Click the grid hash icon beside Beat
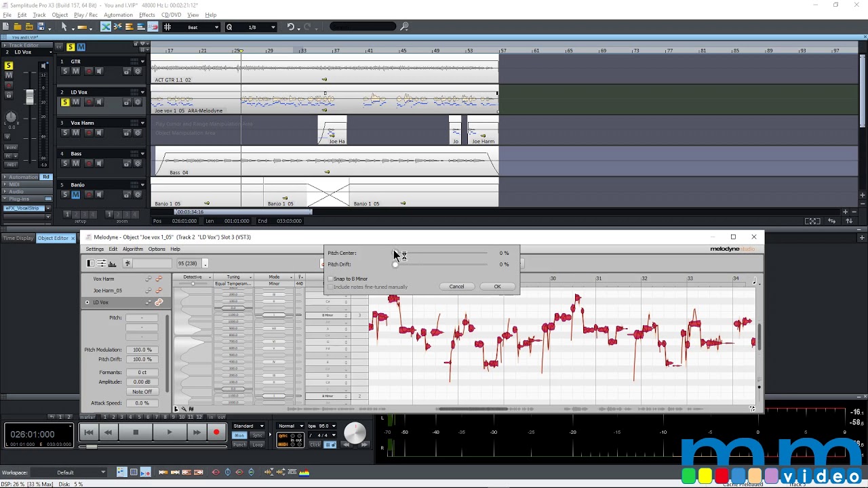The height and width of the screenshot is (488, 868). click(x=167, y=27)
